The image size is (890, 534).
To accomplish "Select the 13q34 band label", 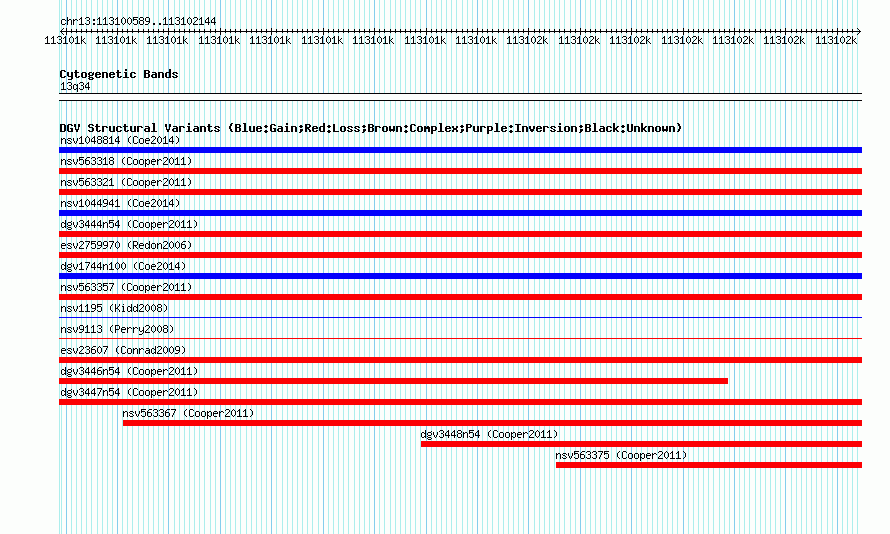I will 75,86.
